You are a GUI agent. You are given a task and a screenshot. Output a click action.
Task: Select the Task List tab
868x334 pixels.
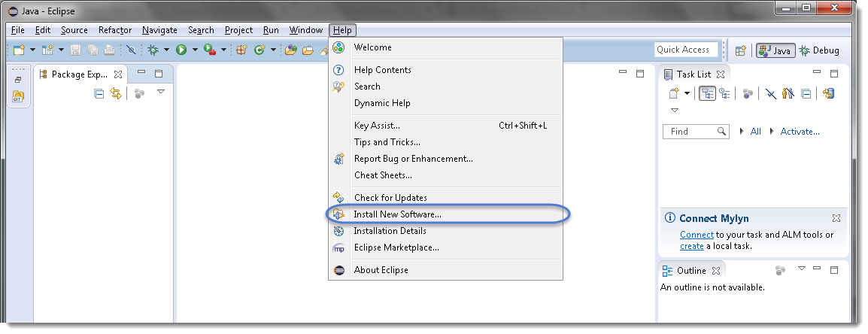point(693,74)
